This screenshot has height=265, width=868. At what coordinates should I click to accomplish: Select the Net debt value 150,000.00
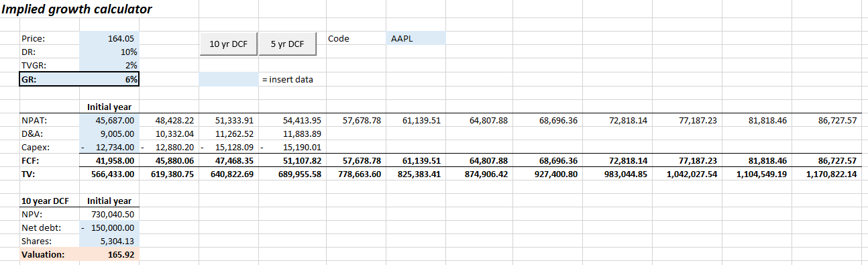click(109, 228)
